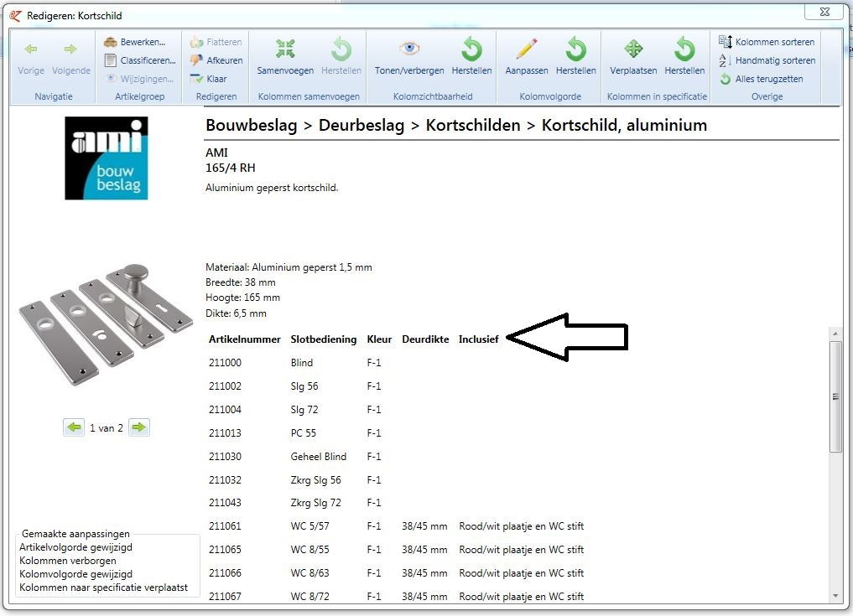
Task: Click Handmatig sorteren
Action: point(767,60)
